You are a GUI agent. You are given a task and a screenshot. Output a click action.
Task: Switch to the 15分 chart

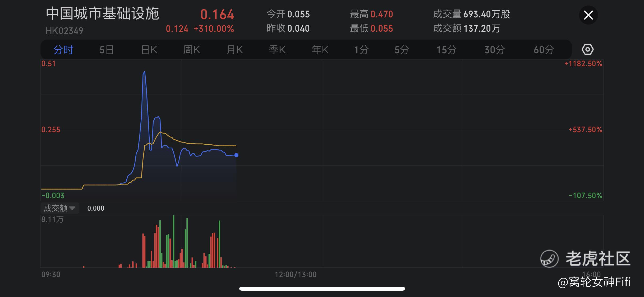click(x=446, y=50)
